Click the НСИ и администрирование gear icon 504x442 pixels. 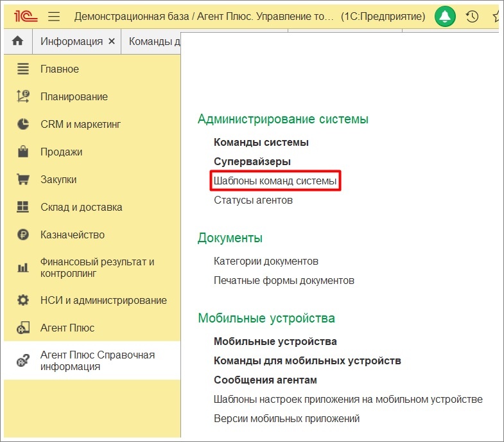click(23, 300)
